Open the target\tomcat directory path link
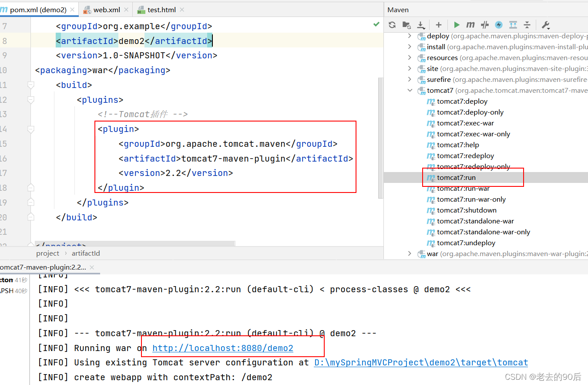The width and height of the screenshot is (588, 385). point(421,362)
